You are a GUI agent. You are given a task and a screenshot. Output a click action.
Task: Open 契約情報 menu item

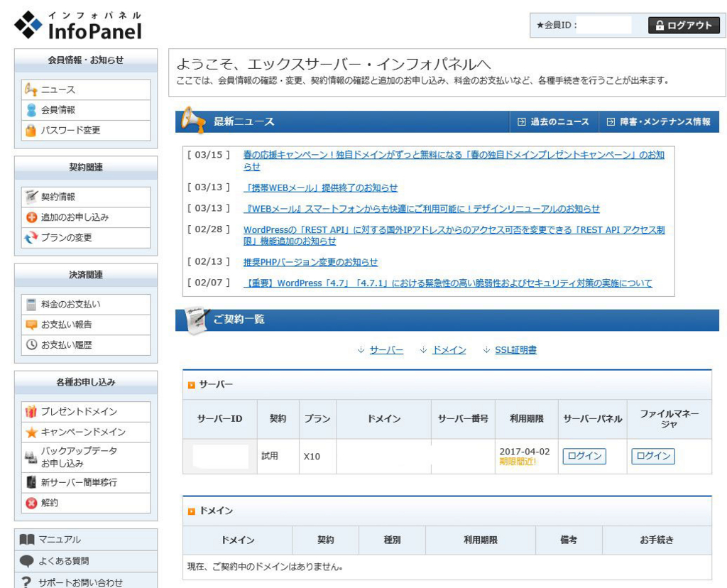[x=86, y=197]
